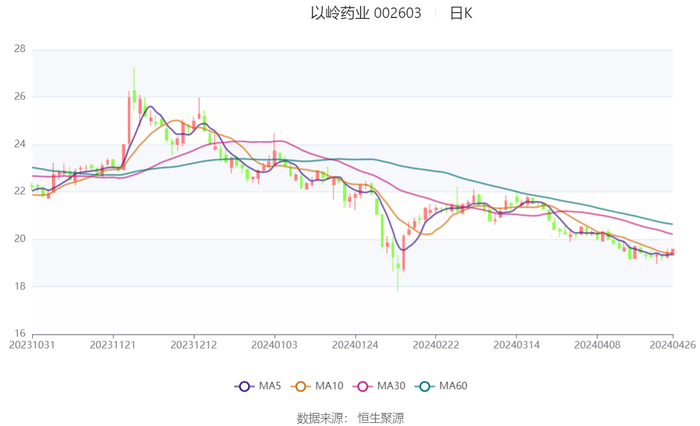Disable the MA60 series via its legend text
This screenshot has height=426, width=700.
point(452,386)
